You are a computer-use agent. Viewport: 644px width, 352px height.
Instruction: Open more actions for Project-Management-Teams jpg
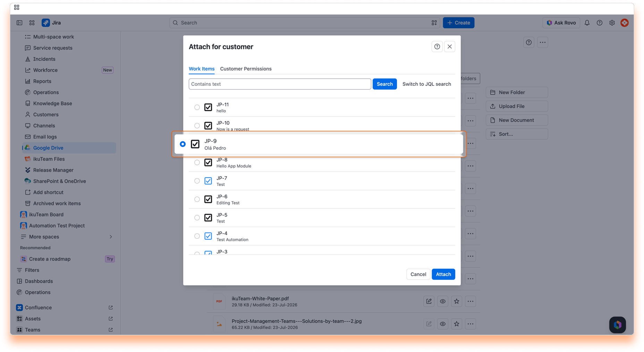[x=470, y=324]
